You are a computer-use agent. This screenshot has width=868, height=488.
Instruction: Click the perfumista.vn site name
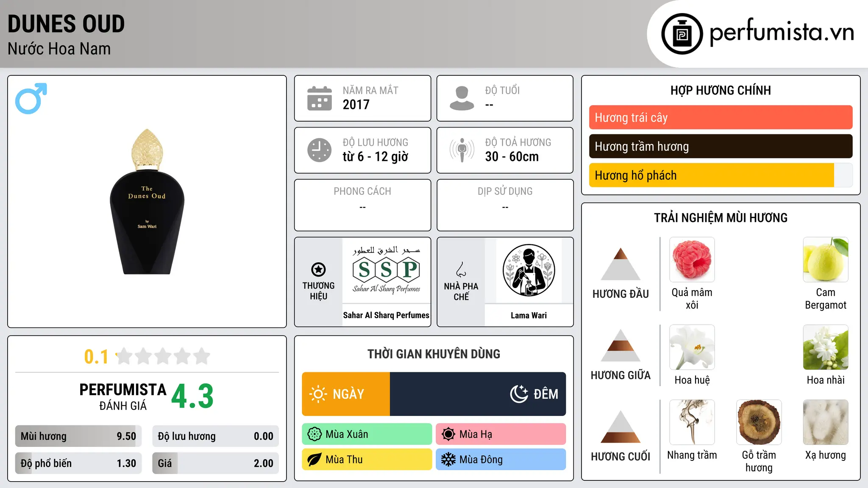(x=782, y=33)
